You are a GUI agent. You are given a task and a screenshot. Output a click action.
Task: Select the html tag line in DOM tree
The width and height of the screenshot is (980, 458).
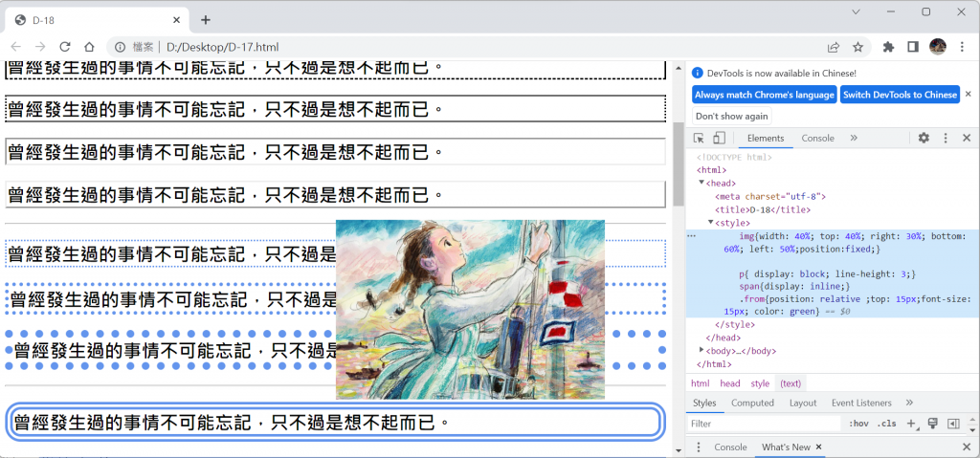coord(711,170)
